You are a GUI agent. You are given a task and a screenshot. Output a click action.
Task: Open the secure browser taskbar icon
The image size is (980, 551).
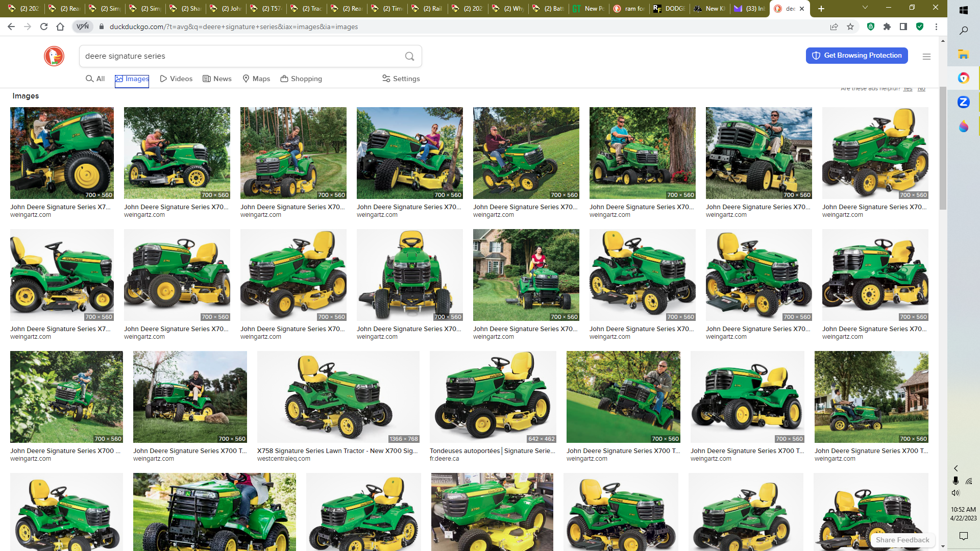[964, 78]
